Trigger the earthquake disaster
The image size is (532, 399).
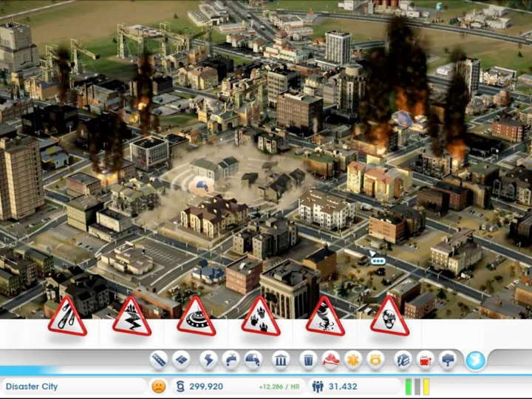click(132, 316)
